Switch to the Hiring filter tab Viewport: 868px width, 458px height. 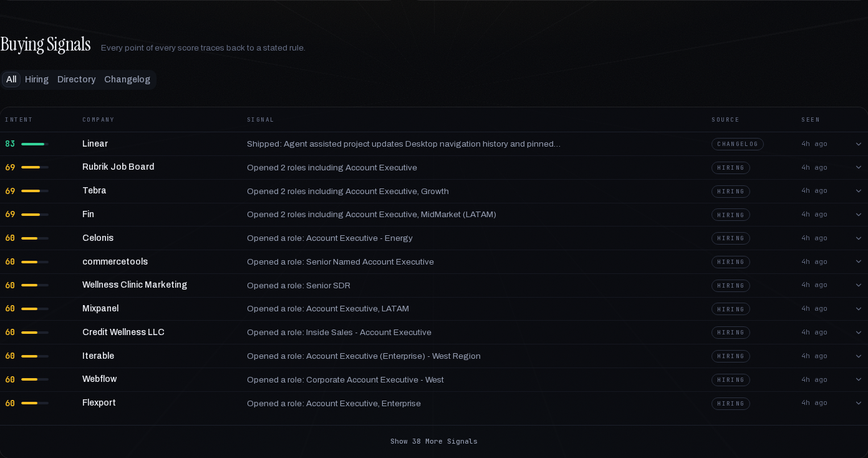click(37, 79)
